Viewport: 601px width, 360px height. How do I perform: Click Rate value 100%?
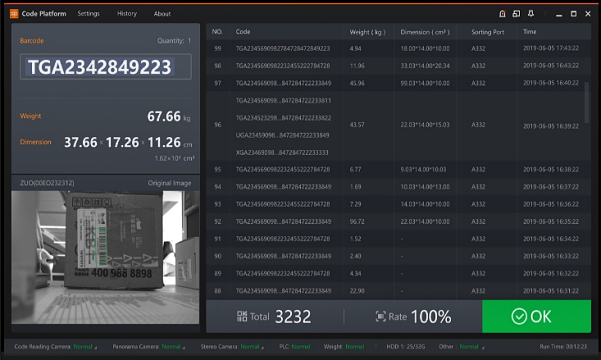431,317
